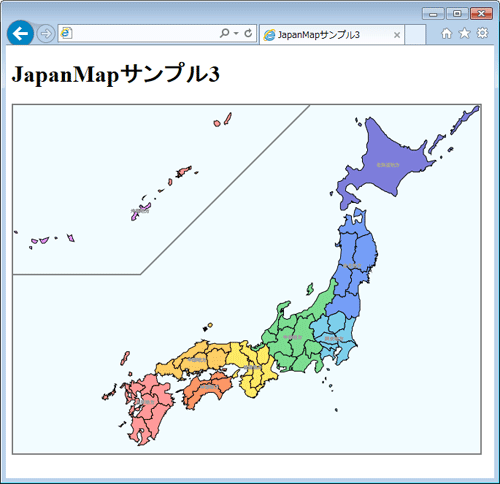Open Favorites with the star icon
Viewport: 500px width, 484px height.
(x=464, y=33)
